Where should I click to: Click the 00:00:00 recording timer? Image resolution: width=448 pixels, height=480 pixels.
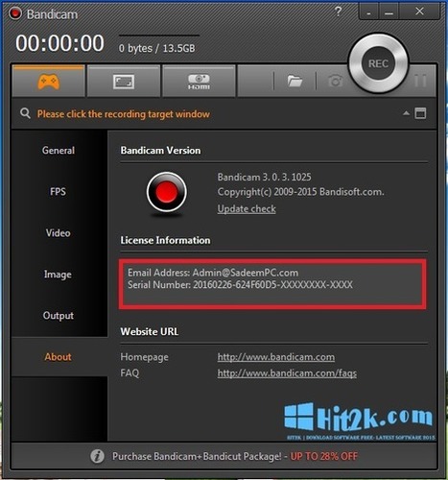(59, 43)
